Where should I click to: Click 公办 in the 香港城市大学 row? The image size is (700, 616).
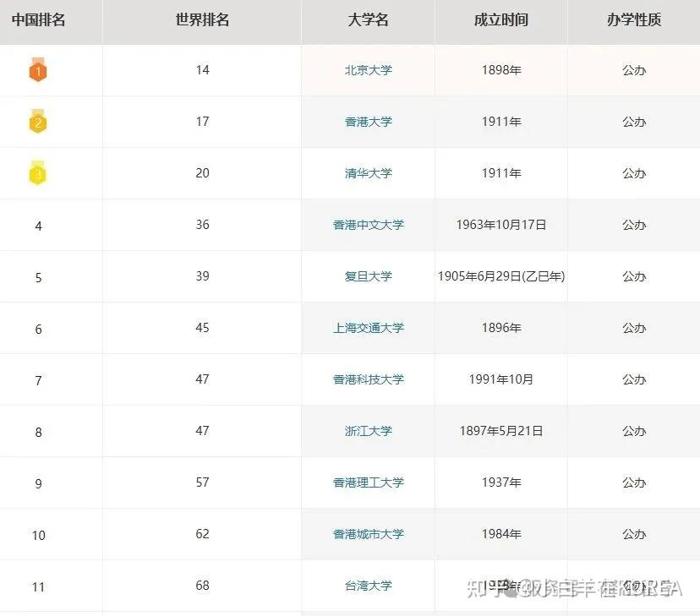(634, 534)
